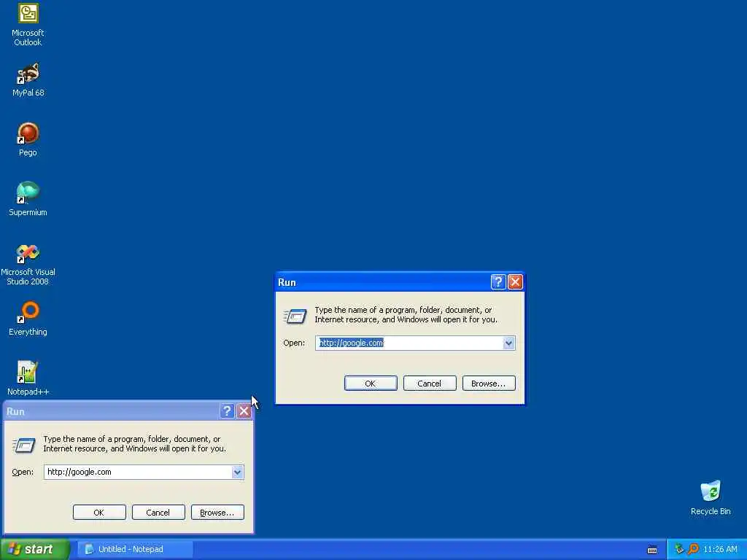Click the 11:26 AM clock in the tray

point(720,549)
